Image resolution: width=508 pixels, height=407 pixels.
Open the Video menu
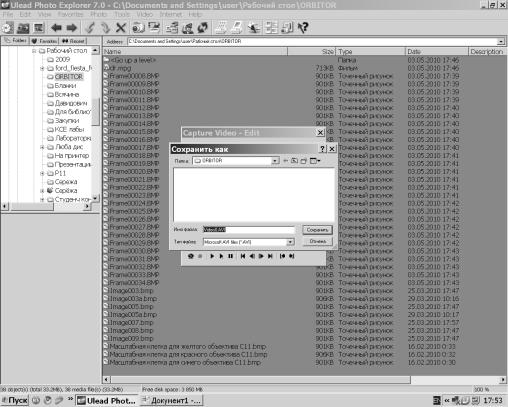(x=145, y=14)
